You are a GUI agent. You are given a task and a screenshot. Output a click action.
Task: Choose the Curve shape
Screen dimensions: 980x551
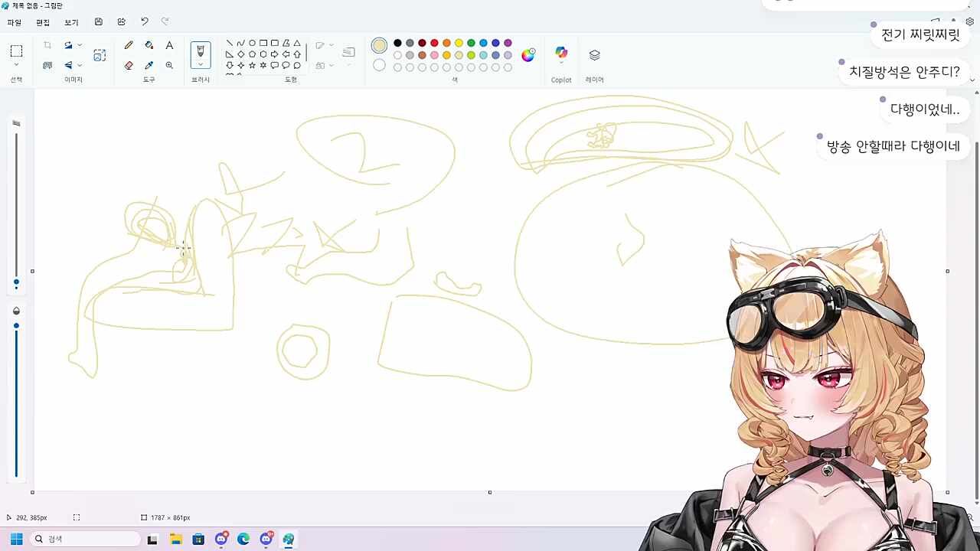240,44
